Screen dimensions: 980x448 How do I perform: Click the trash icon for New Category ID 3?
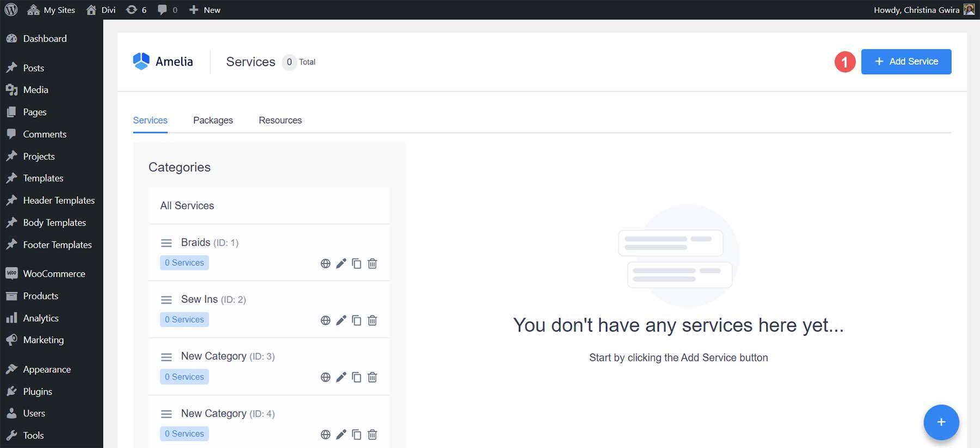coord(372,377)
